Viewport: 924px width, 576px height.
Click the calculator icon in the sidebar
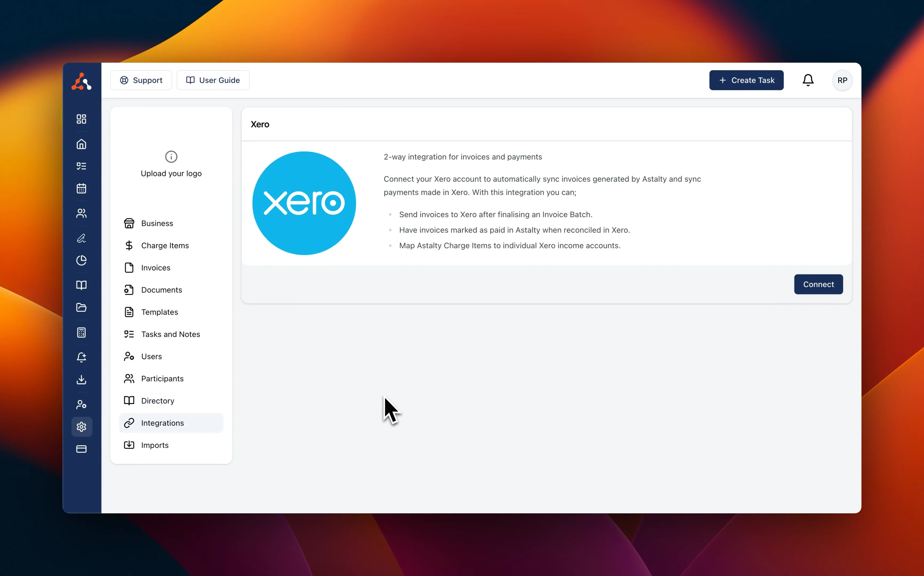pyautogui.click(x=81, y=332)
